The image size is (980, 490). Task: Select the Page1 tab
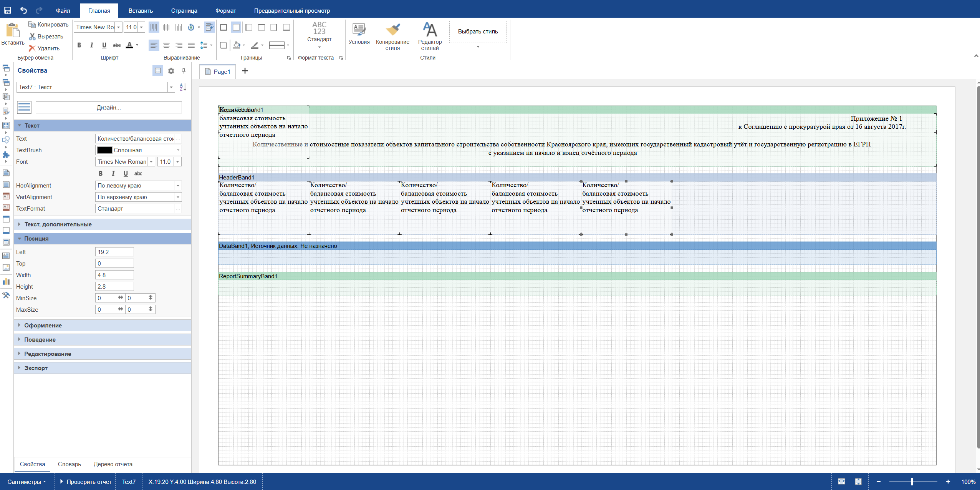click(x=218, y=71)
